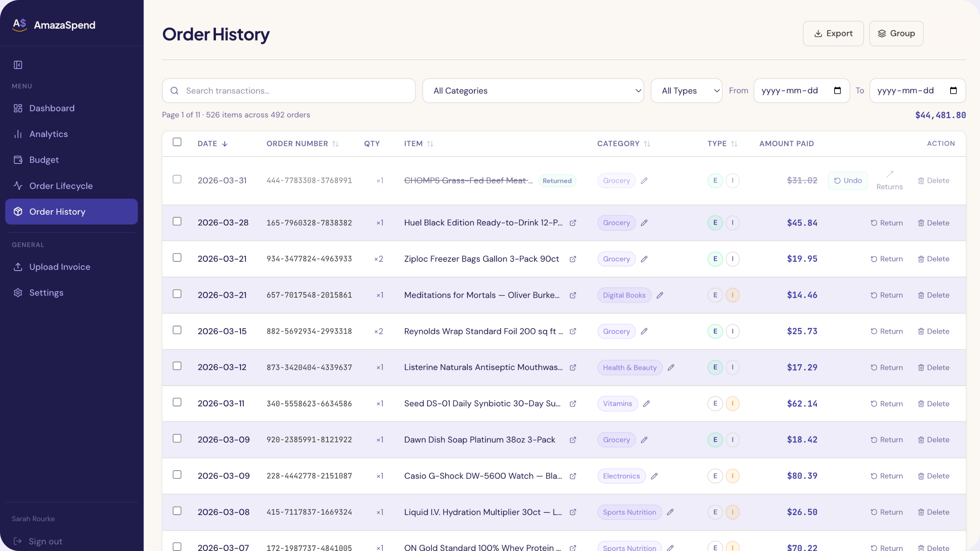This screenshot has width=980, height=551.
Task: Click the AmazaSpend logo icon
Action: pyautogui.click(x=20, y=25)
